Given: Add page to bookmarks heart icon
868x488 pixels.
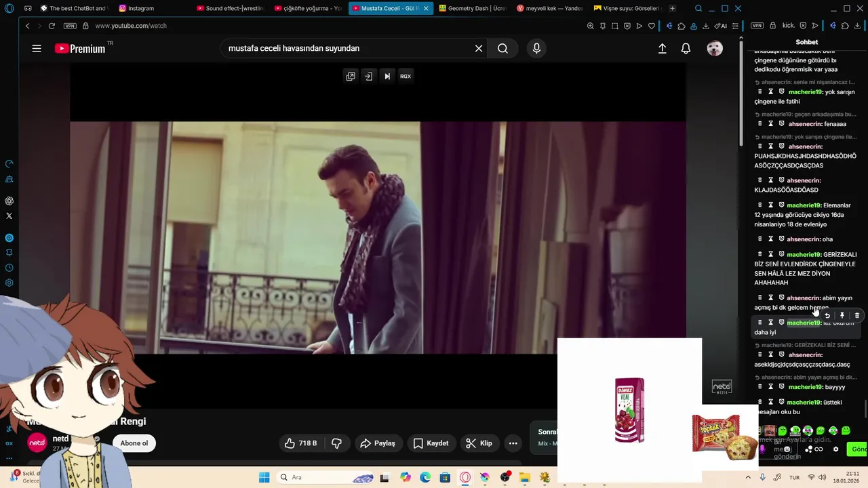Looking at the screenshot, I should point(652,26).
